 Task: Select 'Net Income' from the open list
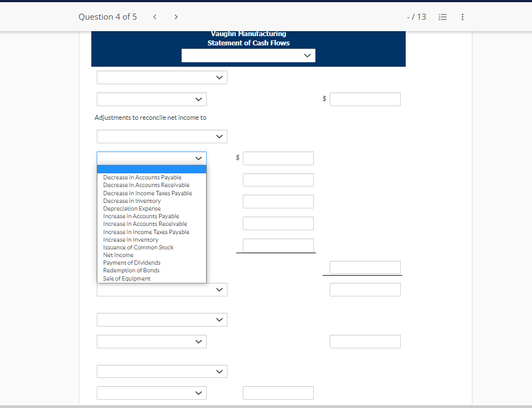click(x=118, y=255)
